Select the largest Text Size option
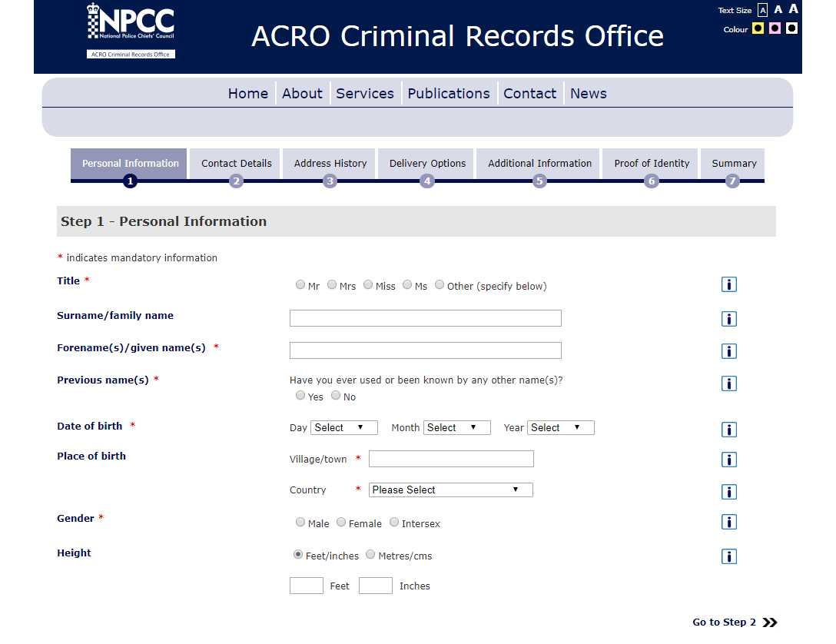 click(793, 9)
